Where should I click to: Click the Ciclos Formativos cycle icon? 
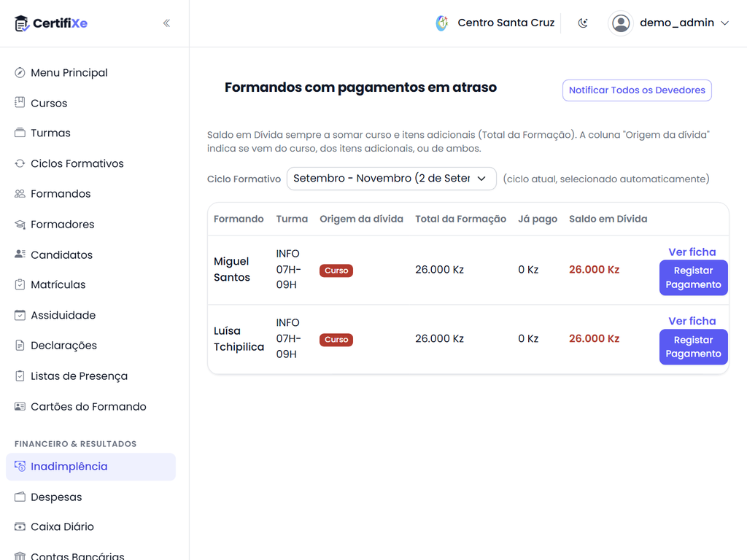(x=20, y=163)
